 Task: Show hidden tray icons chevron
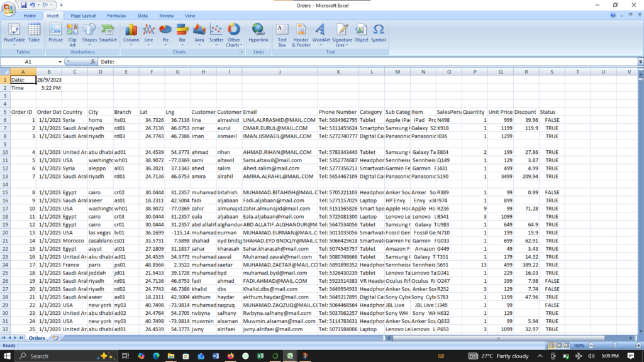pos(540,356)
